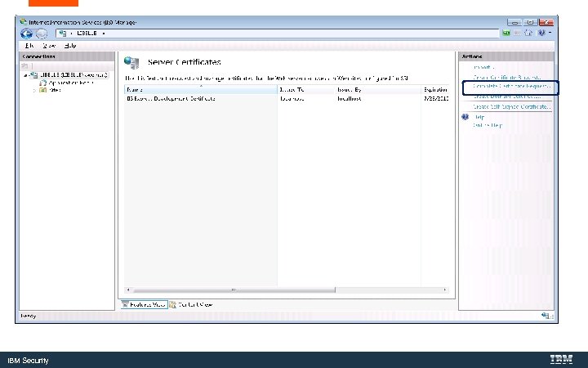The width and height of the screenshot is (588, 368).
Task: Click the server name in breadcrumb
Action: [87, 34]
